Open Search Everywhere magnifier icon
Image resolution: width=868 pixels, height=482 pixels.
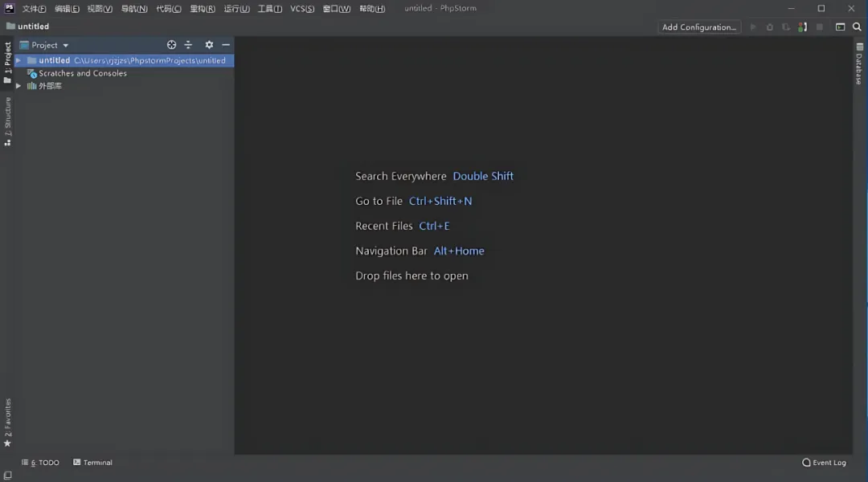tap(857, 27)
